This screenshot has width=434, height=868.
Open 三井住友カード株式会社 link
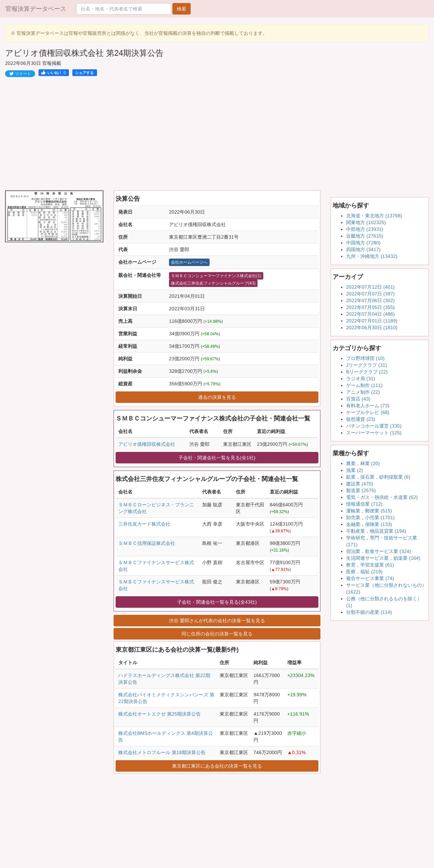tap(144, 524)
